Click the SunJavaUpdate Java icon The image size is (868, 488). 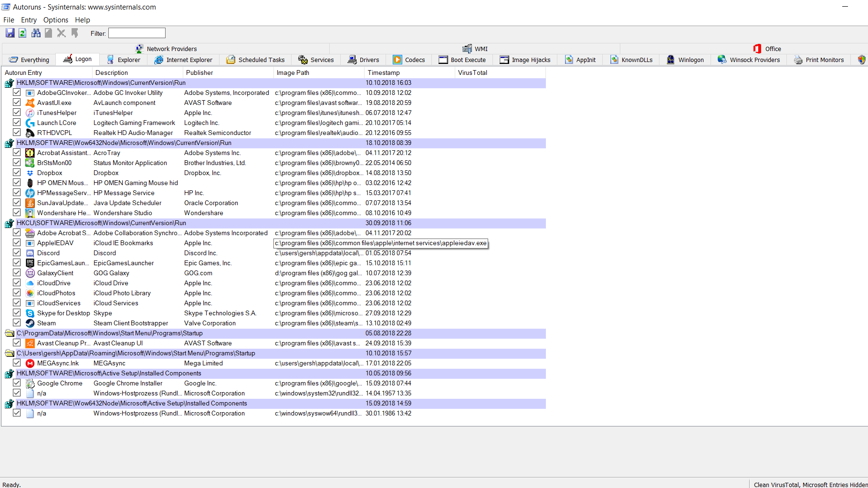[30, 203]
